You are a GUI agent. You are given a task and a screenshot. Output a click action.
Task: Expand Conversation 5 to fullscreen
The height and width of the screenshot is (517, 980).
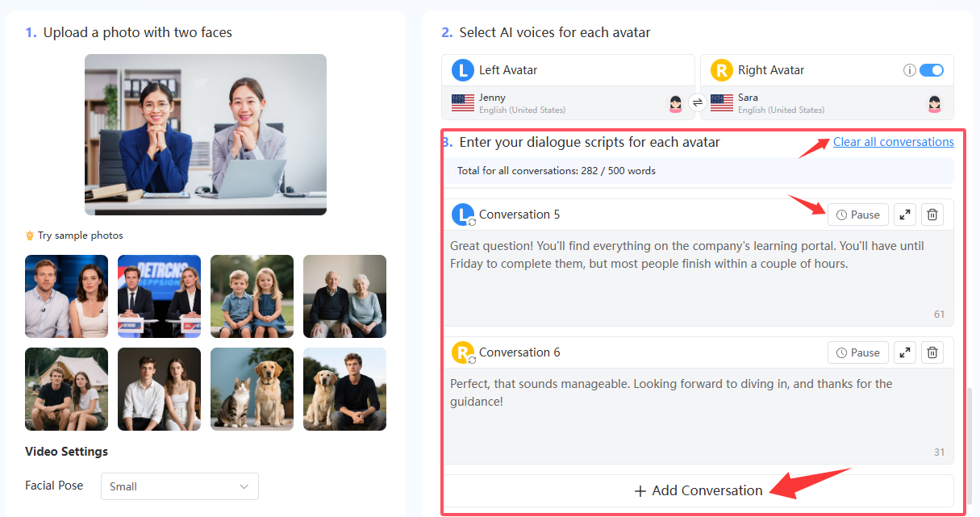point(904,214)
